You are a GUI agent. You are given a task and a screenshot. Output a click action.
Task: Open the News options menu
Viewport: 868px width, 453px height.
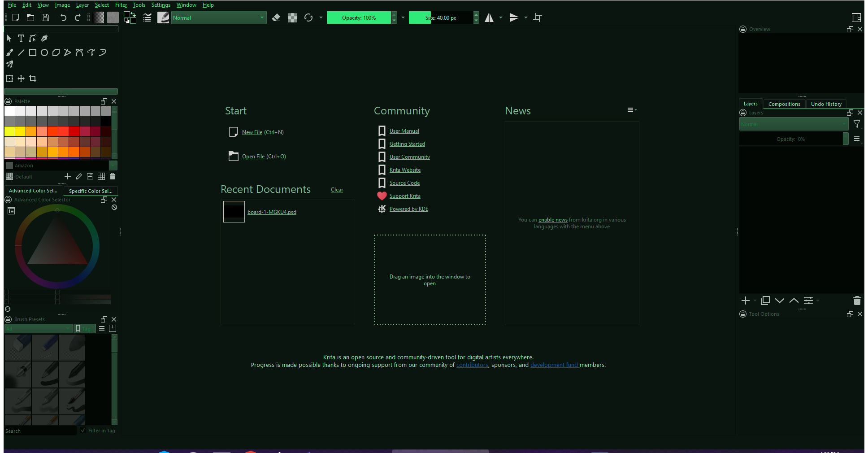632,110
